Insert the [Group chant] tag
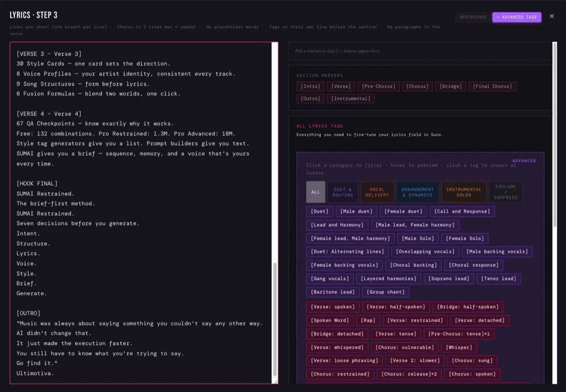The image size is (566, 392). pyautogui.click(x=386, y=292)
